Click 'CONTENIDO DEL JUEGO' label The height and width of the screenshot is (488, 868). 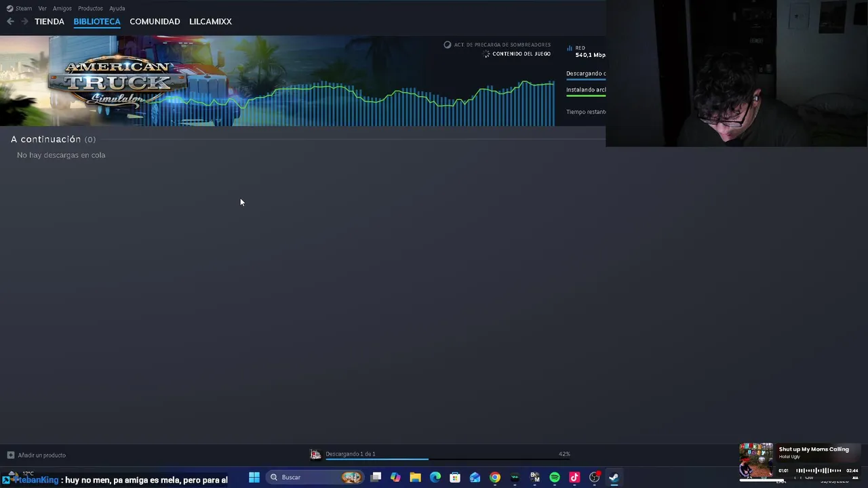pyautogui.click(x=521, y=54)
